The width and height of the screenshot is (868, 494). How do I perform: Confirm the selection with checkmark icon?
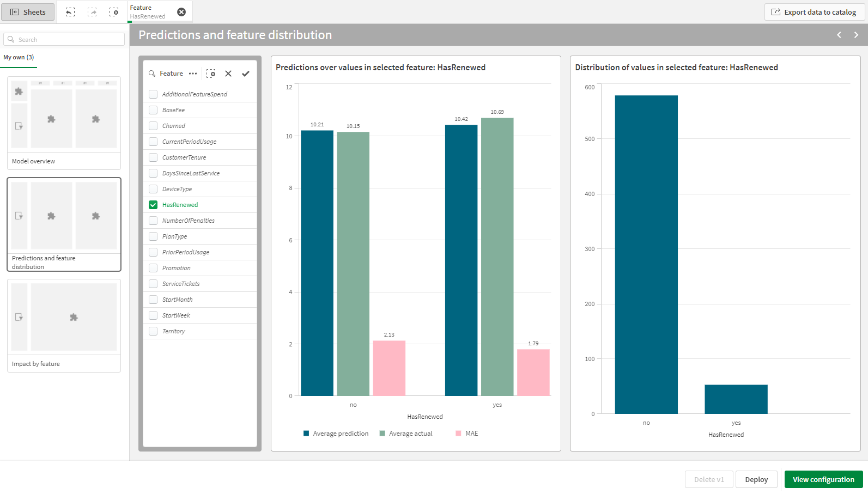(x=246, y=74)
